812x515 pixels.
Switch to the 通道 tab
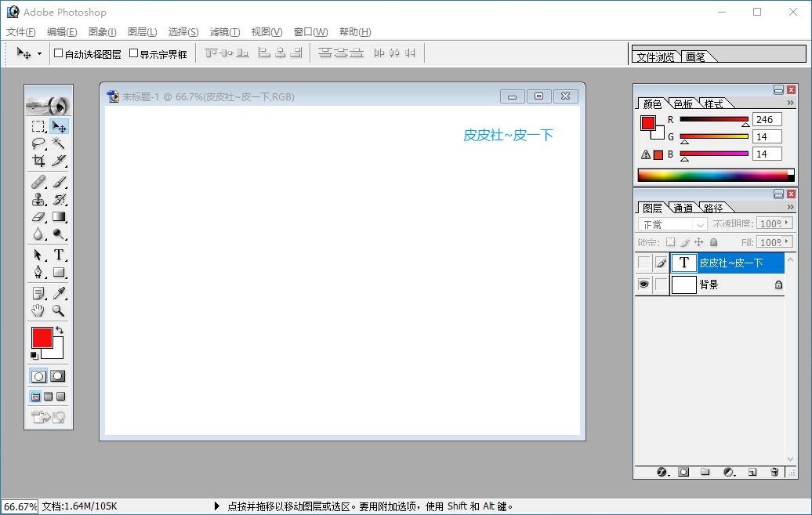[x=683, y=208]
